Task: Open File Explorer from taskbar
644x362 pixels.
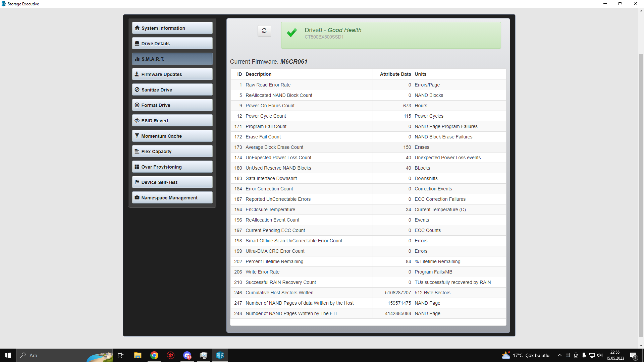Action: (x=138, y=355)
